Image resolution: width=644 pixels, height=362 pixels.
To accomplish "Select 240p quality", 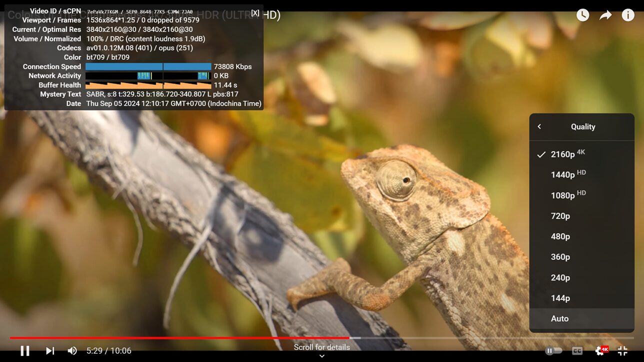I will tap(582, 277).
